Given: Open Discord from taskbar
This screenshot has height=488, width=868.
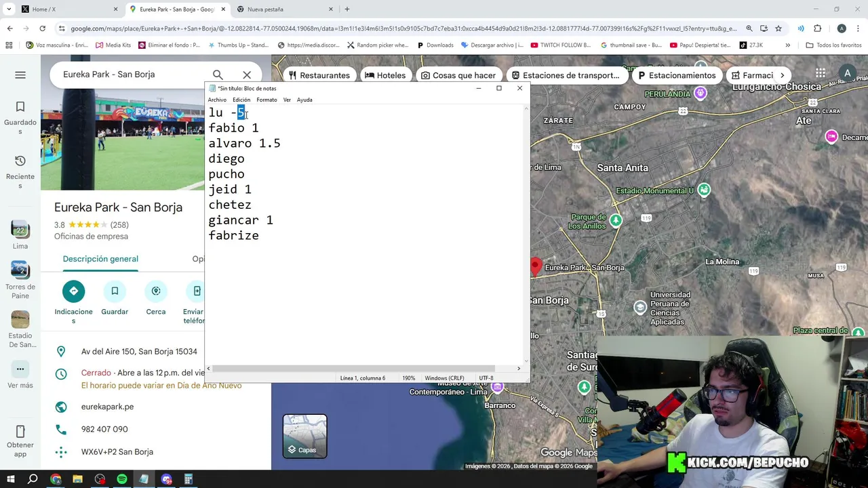Looking at the screenshot, I should pyautogui.click(x=166, y=479).
